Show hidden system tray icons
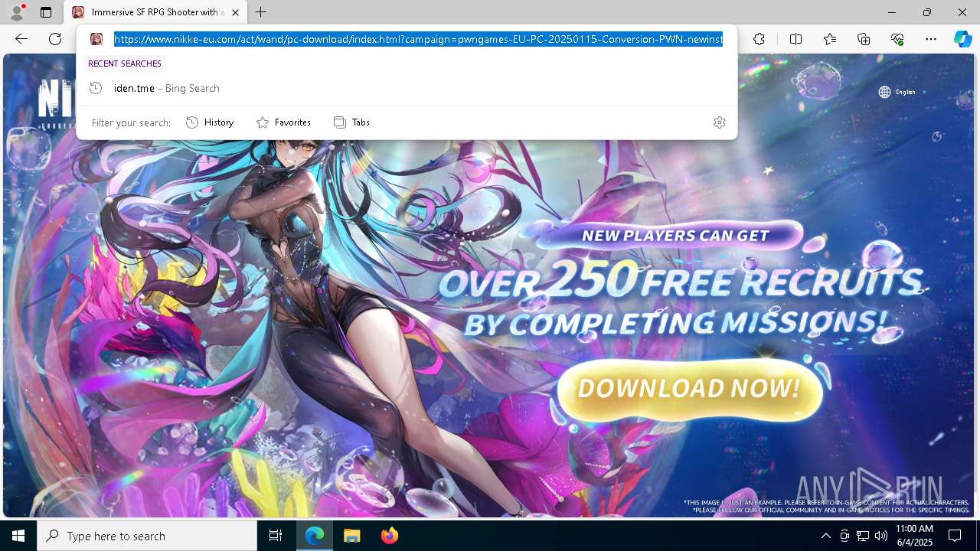 point(825,536)
